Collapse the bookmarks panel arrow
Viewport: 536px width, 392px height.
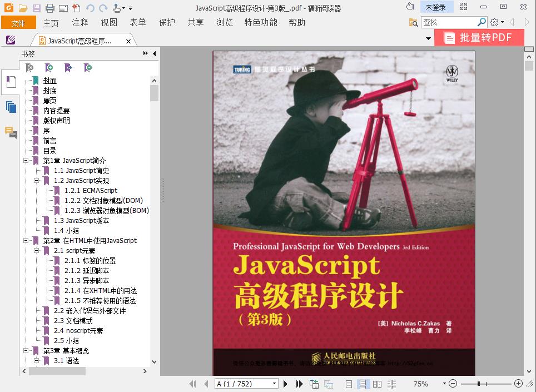pyautogui.click(x=155, y=53)
